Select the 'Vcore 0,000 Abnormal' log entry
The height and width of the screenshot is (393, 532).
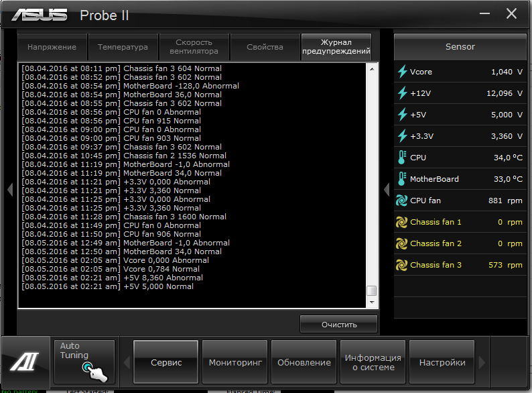(x=115, y=260)
